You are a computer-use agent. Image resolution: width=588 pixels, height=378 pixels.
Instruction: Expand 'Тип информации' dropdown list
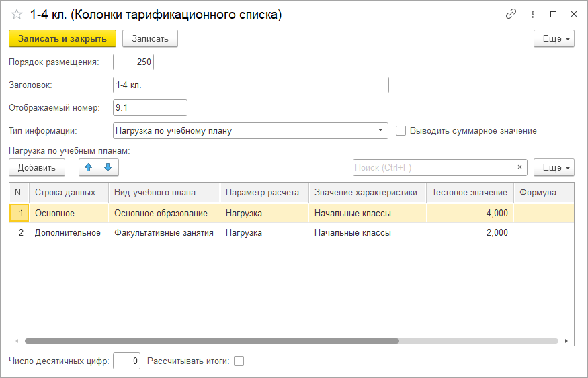tap(381, 131)
